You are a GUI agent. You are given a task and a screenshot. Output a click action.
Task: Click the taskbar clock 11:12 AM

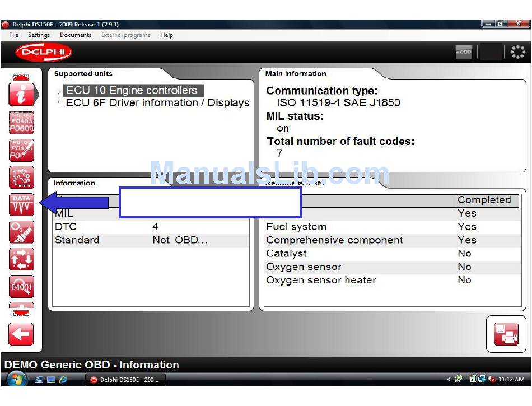(x=511, y=379)
